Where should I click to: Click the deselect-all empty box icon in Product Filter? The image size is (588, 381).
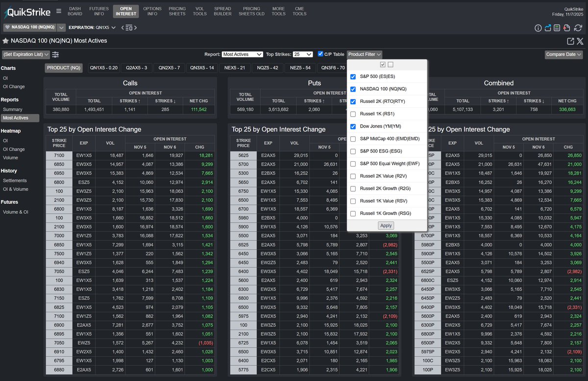coord(391,64)
